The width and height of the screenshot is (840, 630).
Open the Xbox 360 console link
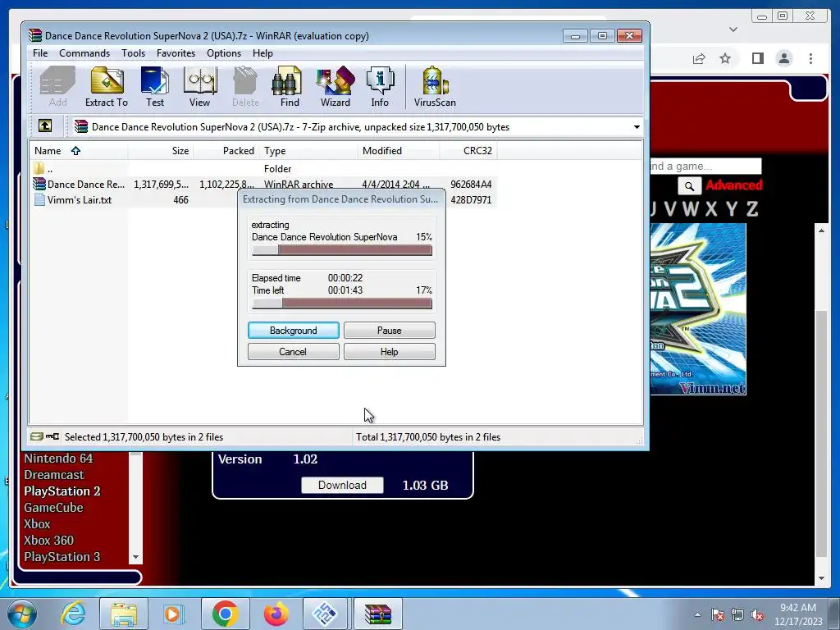point(48,540)
